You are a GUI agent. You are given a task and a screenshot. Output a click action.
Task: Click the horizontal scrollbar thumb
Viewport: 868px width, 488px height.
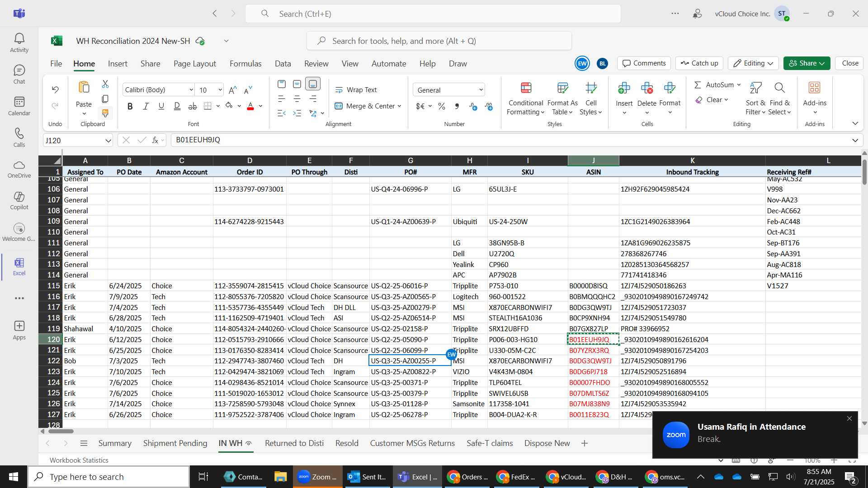pyautogui.click(x=61, y=431)
